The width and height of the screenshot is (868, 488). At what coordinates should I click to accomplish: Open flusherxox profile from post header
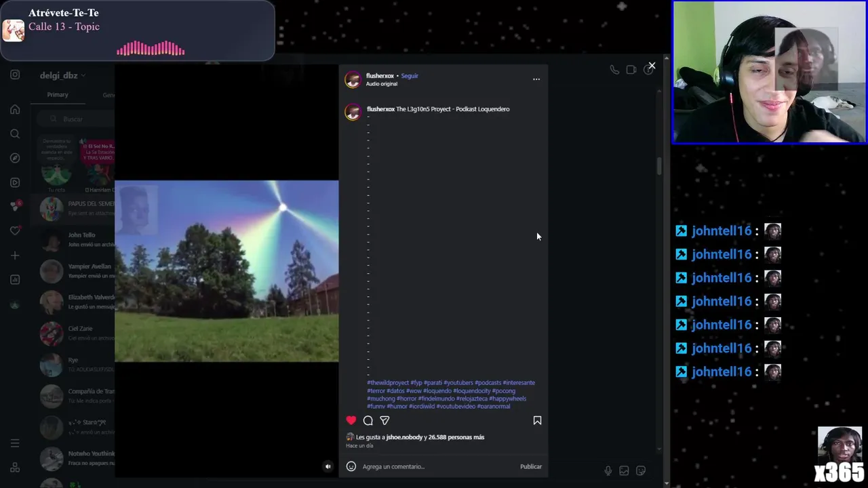(x=380, y=76)
